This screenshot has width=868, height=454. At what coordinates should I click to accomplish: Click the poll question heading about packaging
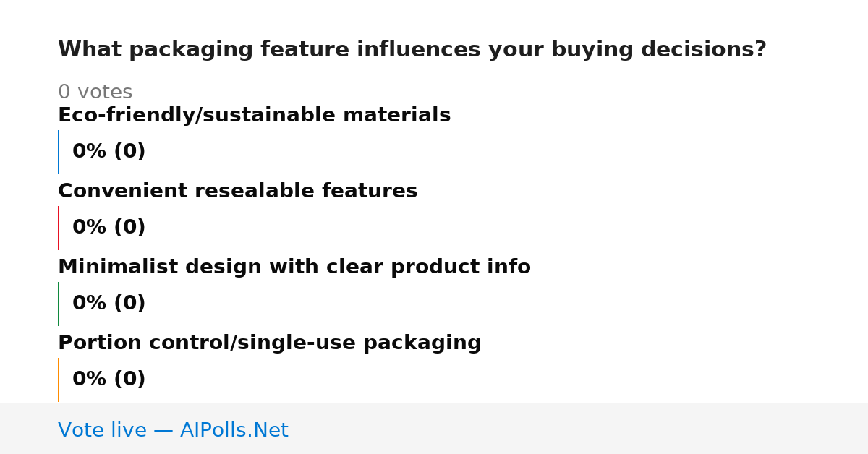[x=412, y=50]
